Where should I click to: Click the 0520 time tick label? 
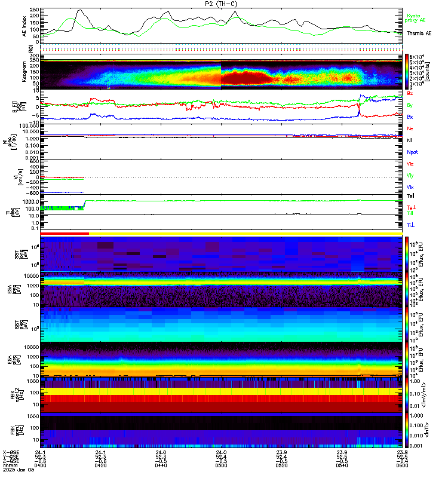tap(281, 465)
